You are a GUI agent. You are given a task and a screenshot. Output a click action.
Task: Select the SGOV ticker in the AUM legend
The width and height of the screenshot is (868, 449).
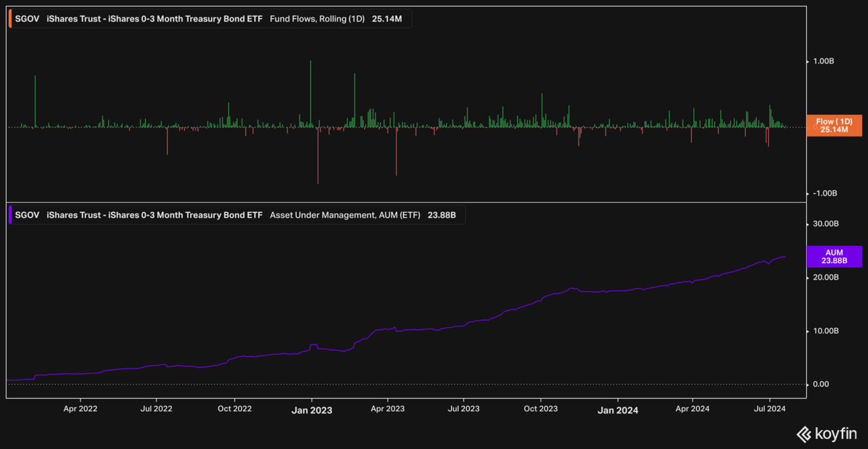coord(27,215)
